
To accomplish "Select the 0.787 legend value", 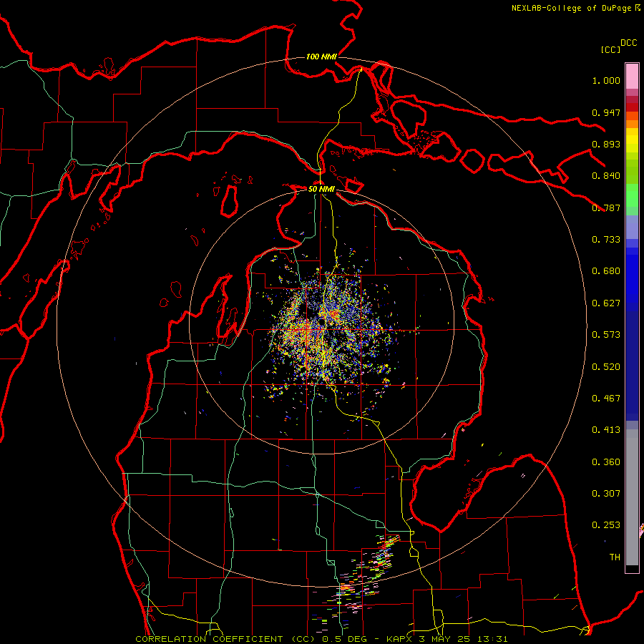I will [606, 208].
